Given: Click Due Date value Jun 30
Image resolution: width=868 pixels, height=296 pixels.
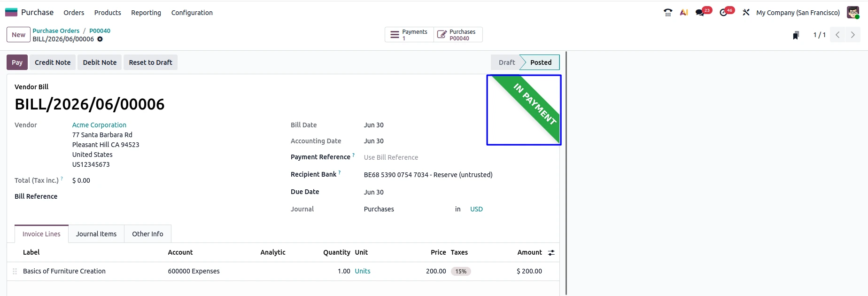Looking at the screenshot, I should tap(373, 192).
